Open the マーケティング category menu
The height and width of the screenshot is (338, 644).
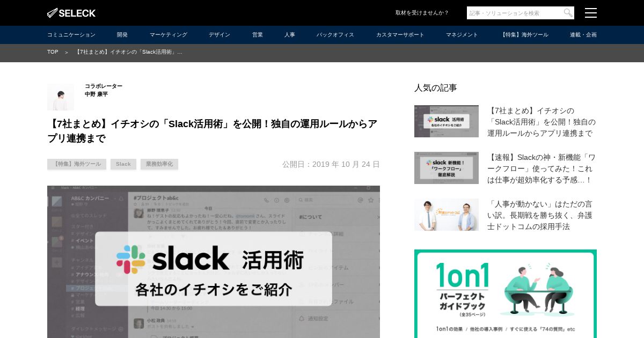click(169, 35)
